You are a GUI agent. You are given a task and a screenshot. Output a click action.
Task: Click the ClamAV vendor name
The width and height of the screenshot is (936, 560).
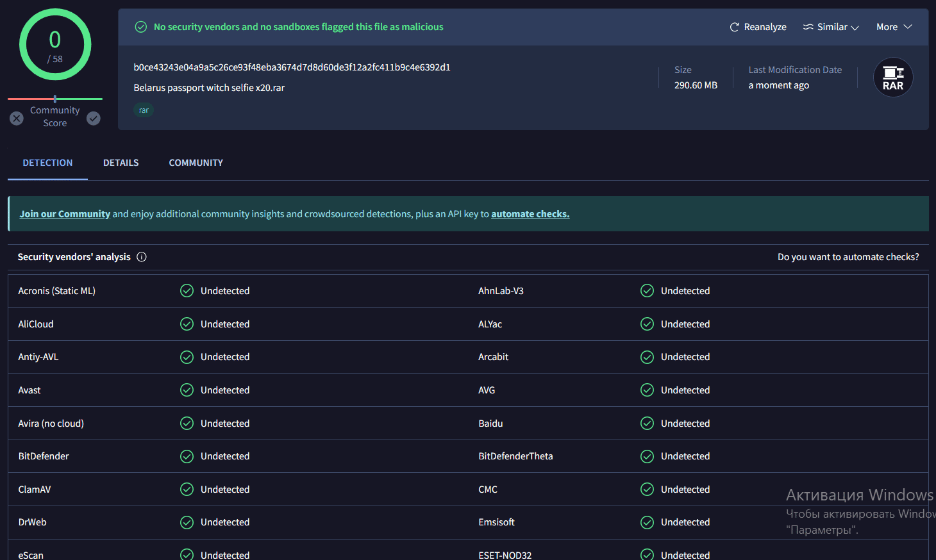click(35, 490)
